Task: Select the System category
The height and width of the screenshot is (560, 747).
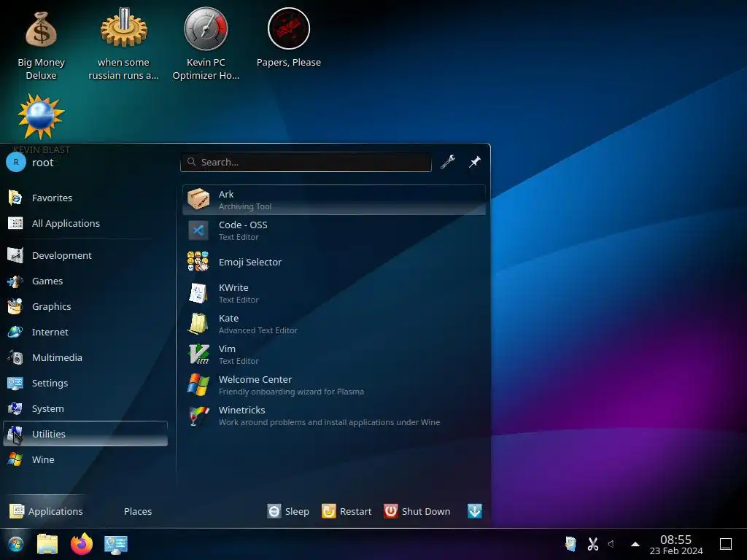Action: click(86, 408)
